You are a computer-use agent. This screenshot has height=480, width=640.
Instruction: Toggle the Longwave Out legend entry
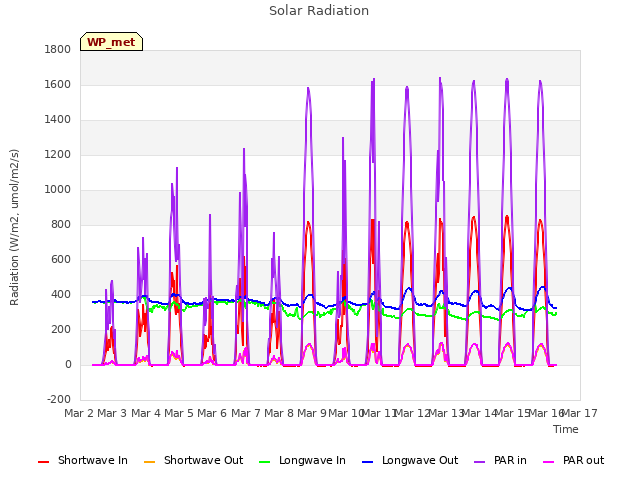point(410,460)
